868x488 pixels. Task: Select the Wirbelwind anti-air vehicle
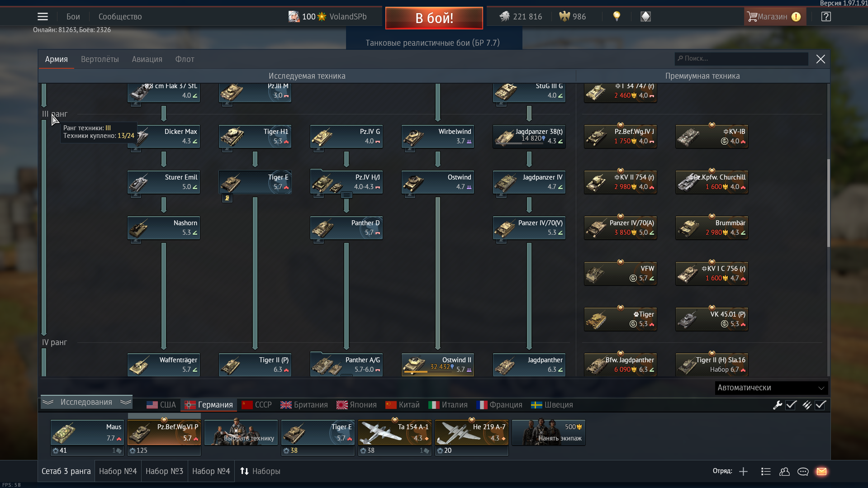(x=438, y=136)
